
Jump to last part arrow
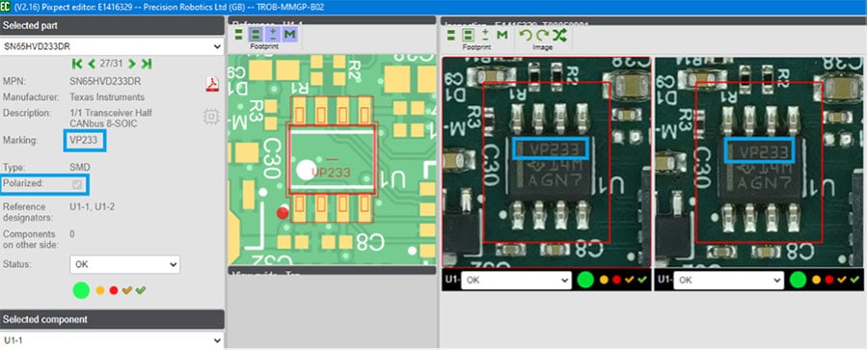click(x=147, y=65)
